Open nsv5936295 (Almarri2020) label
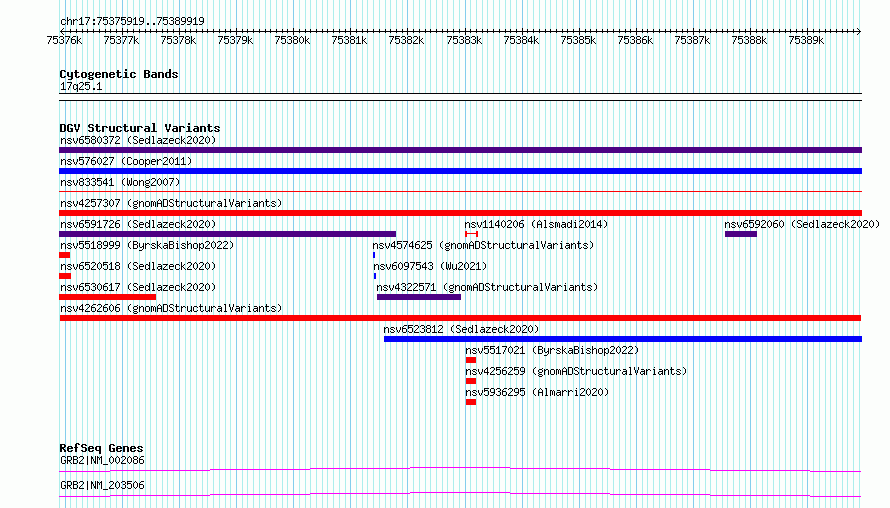Viewport: 890px width, 508px height. [x=537, y=392]
